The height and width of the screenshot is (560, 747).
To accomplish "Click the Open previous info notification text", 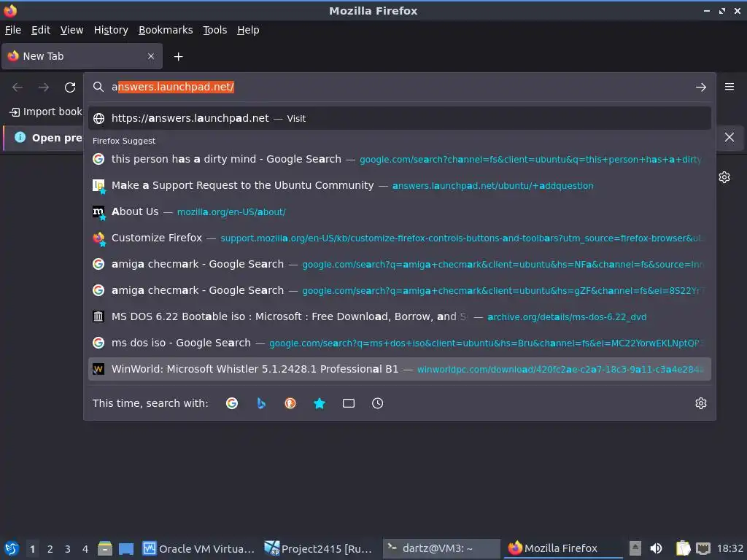I will (57, 138).
